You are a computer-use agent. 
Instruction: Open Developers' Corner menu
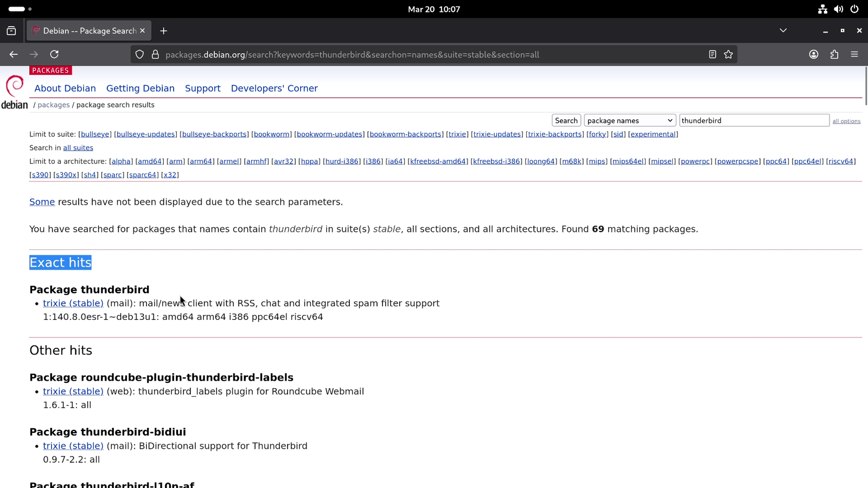pos(275,88)
